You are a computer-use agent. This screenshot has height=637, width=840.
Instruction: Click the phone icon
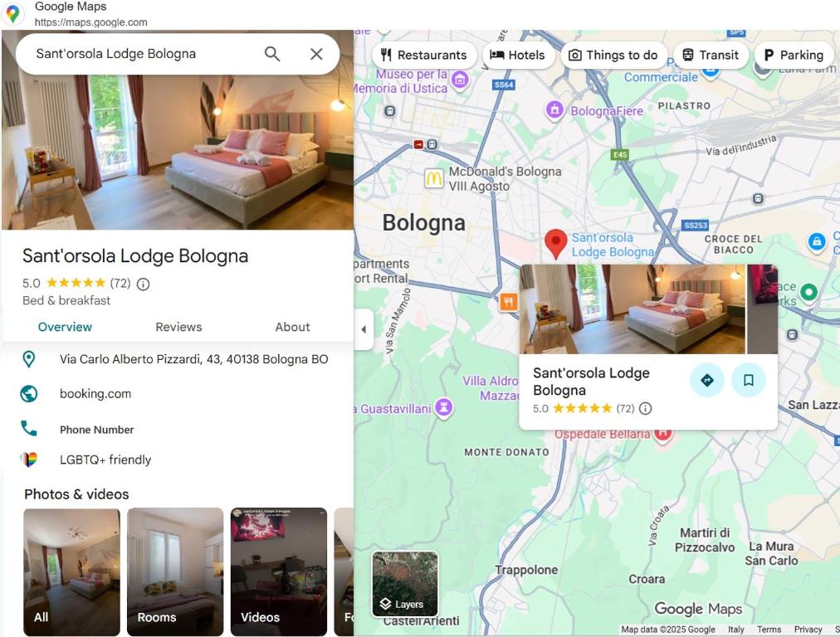[x=29, y=428]
